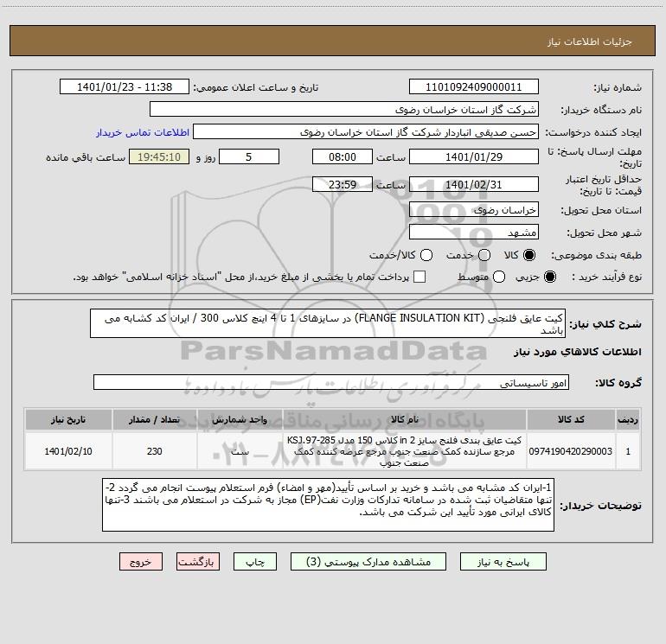The image size is (666, 644).
Task: Select the جزیی purchase type radio
Action: (549, 277)
